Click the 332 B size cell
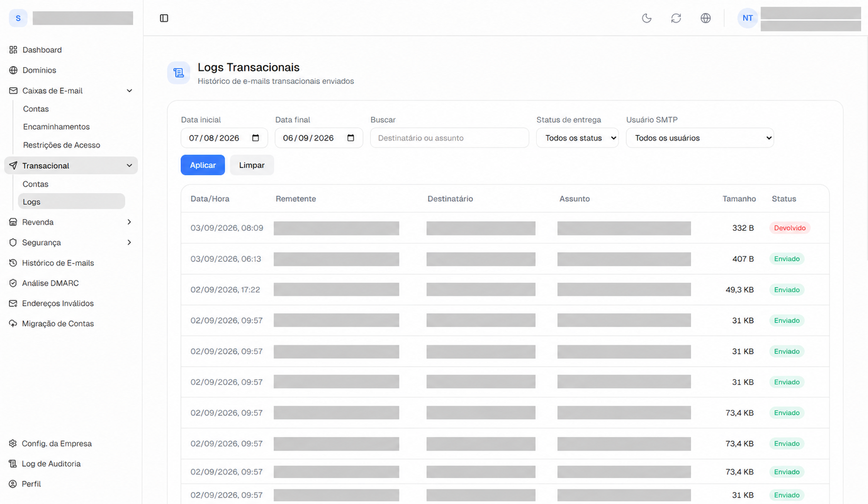This screenshot has width=868, height=504. pyautogui.click(x=743, y=228)
